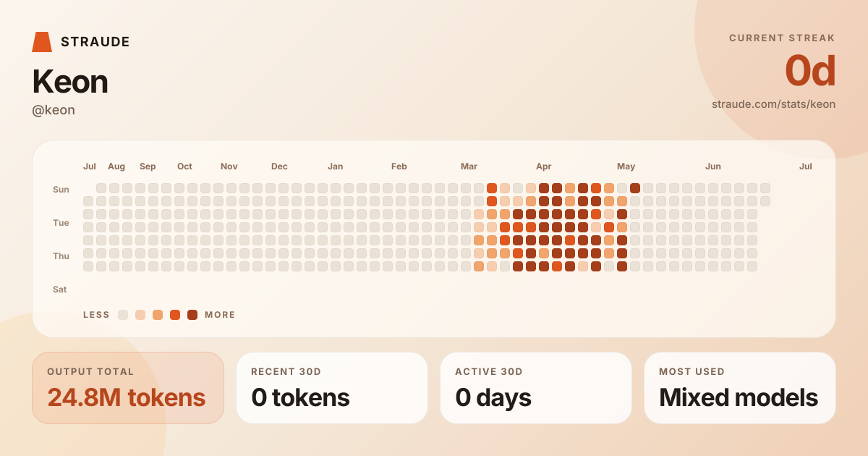
Task: Select the bright orange legend swatch
Action: (x=175, y=315)
